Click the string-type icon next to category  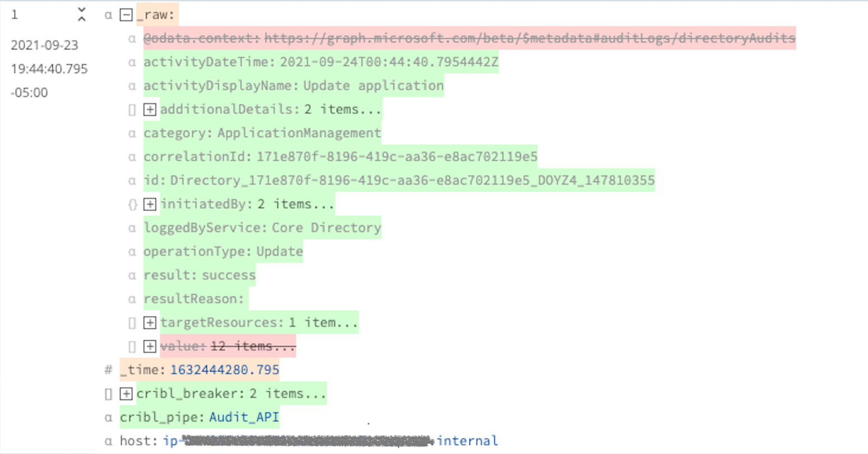tap(132, 133)
